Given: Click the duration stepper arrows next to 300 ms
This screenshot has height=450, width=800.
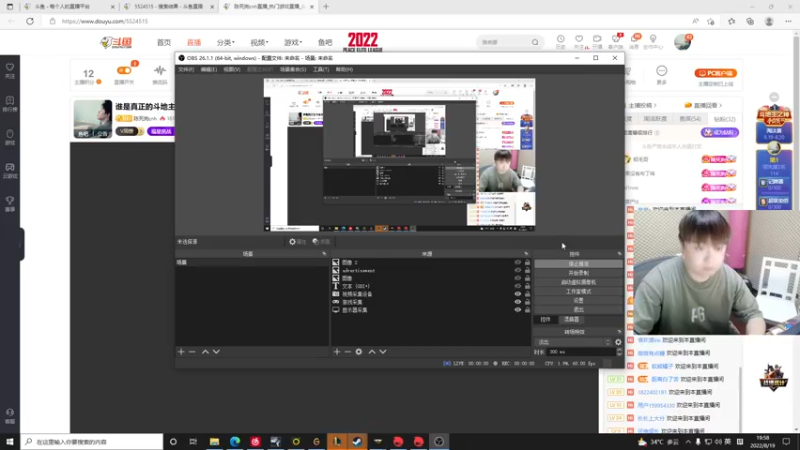Looking at the screenshot, I should click(619, 352).
